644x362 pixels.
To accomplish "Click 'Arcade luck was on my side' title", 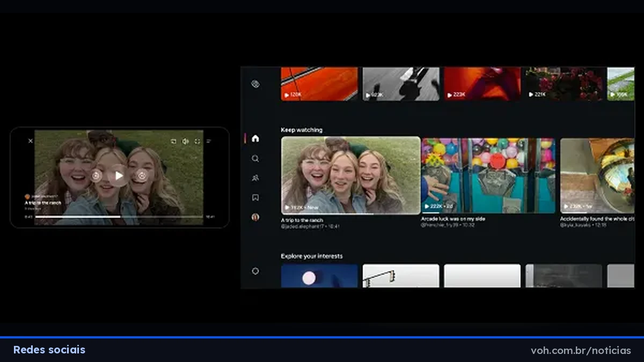I will coord(453,219).
